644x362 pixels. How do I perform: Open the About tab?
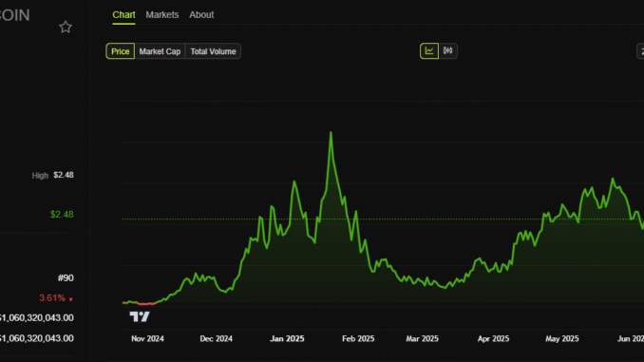point(201,15)
